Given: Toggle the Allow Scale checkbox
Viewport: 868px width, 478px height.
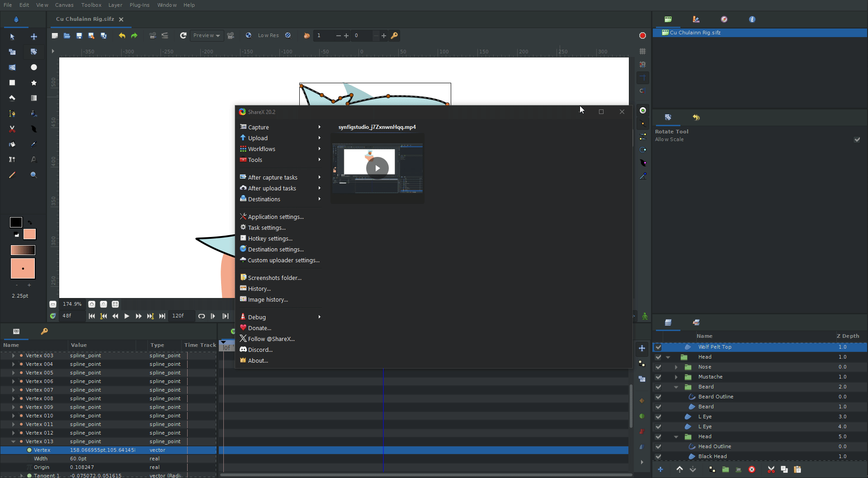Looking at the screenshot, I should tap(857, 140).
